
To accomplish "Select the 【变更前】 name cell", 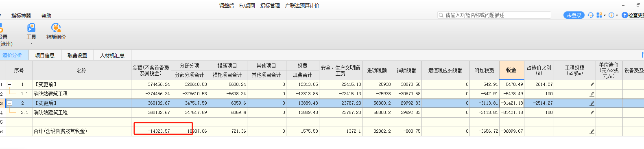I will [82, 85].
